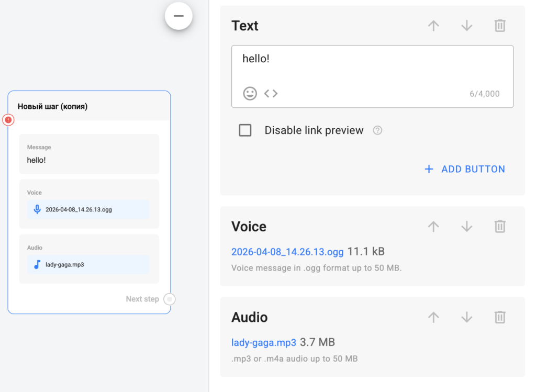Select the lady-gaga.mp3 item in step card
The image size is (536, 392).
[x=88, y=264]
